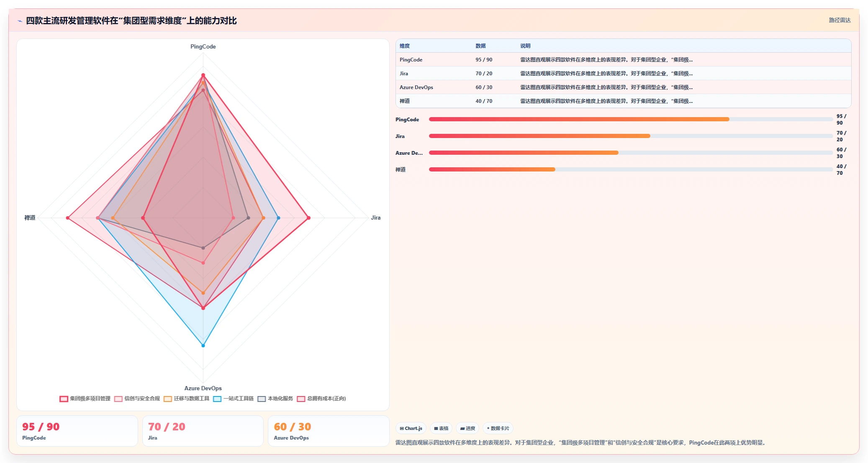
Task: Click the 数据 column header
Action: pyautogui.click(x=480, y=46)
